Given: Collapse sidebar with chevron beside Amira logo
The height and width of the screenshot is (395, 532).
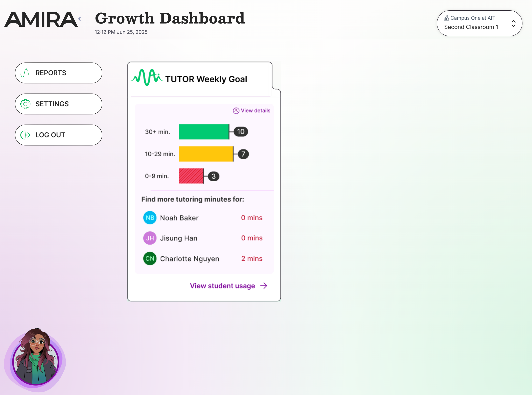Looking at the screenshot, I should pos(80,19).
